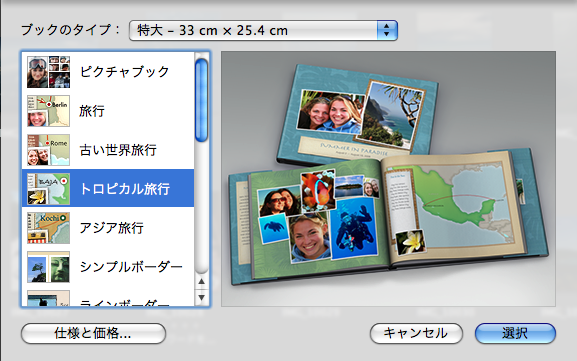Click the partially visible ラインボーダー theme thumbnail
Screen dimensions: 577x361
click(48, 298)
